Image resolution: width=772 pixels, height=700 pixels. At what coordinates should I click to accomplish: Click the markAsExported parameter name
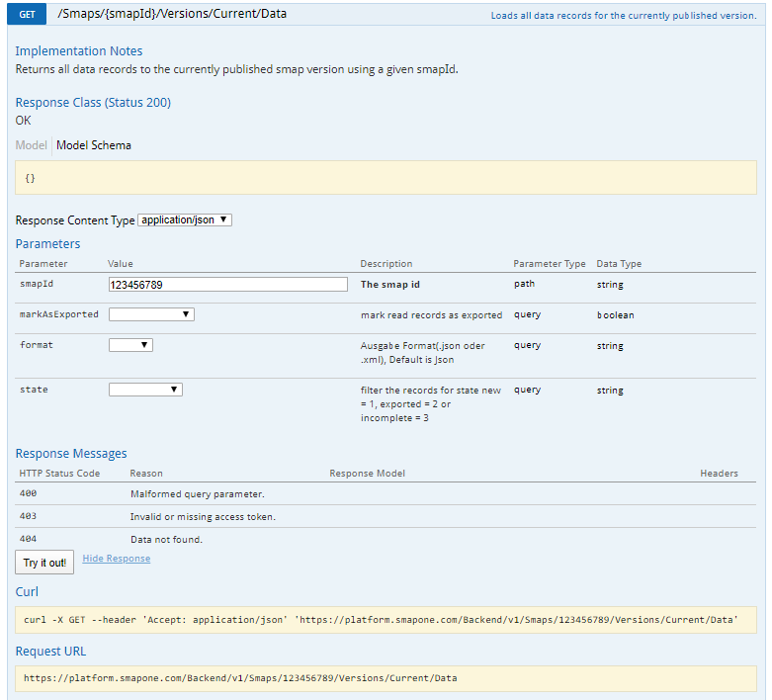pyautogui.click(x=59, y=314)
